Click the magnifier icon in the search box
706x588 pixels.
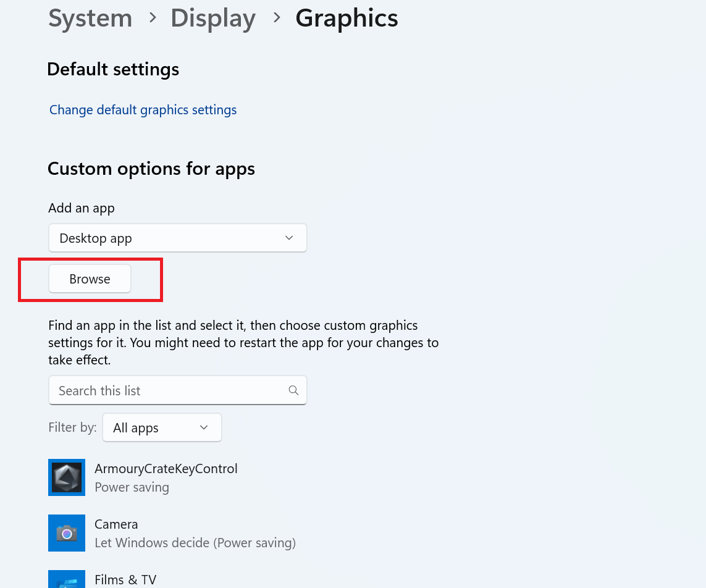click(x=293, y=390)
